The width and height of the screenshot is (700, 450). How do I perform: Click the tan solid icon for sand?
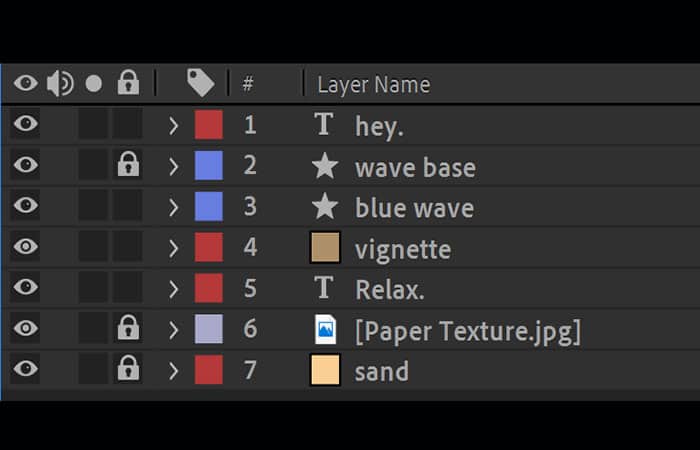(325, 370)
